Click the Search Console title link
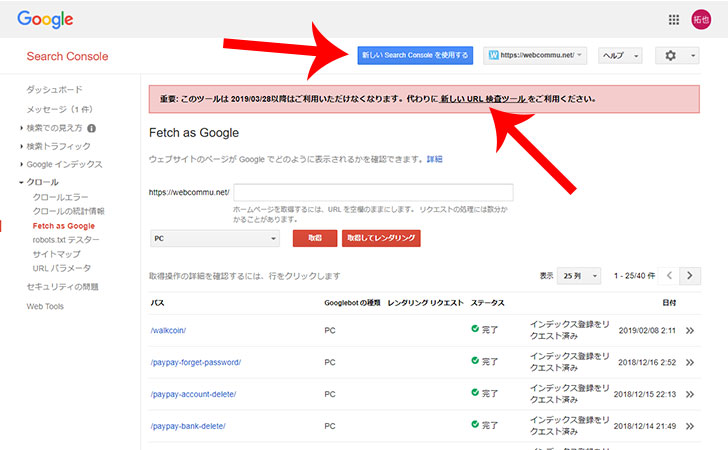 click(x=67, y=56)
